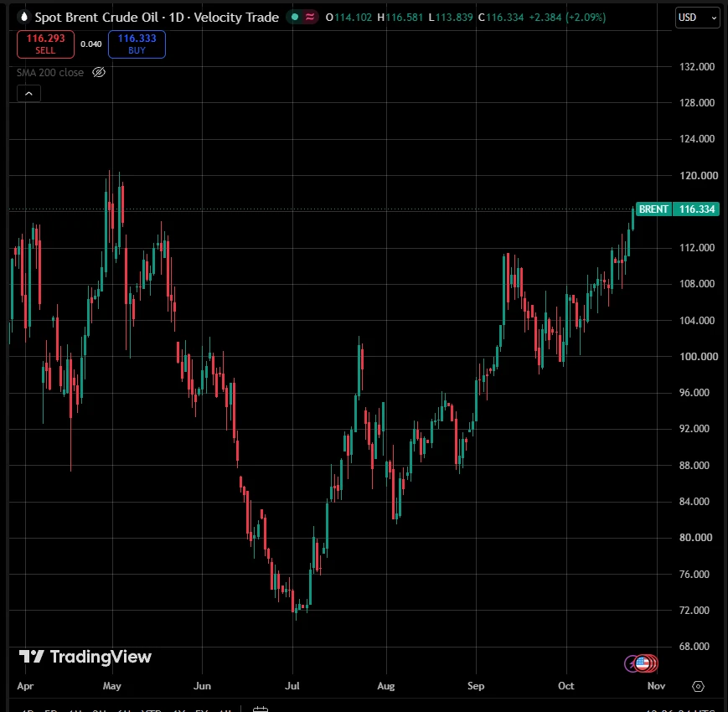Click the 100.000 price scale label
This screenshot has width=728, height=712.
coord(699,357)
